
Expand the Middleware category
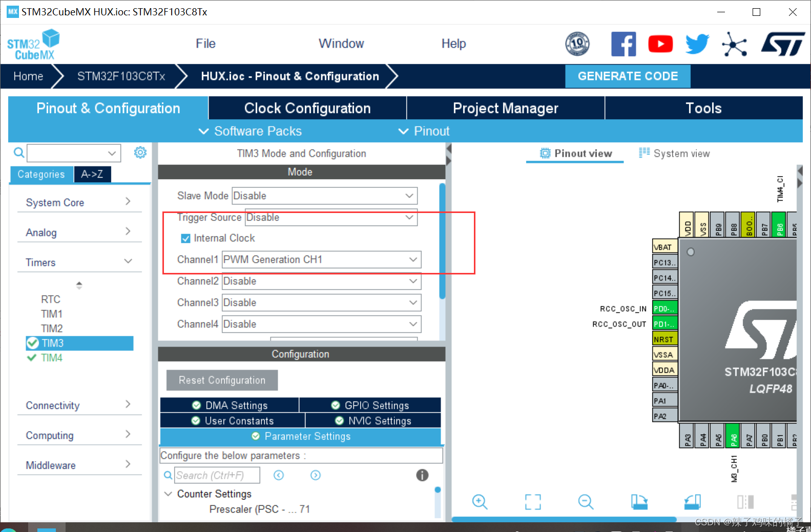pos(79,464)
